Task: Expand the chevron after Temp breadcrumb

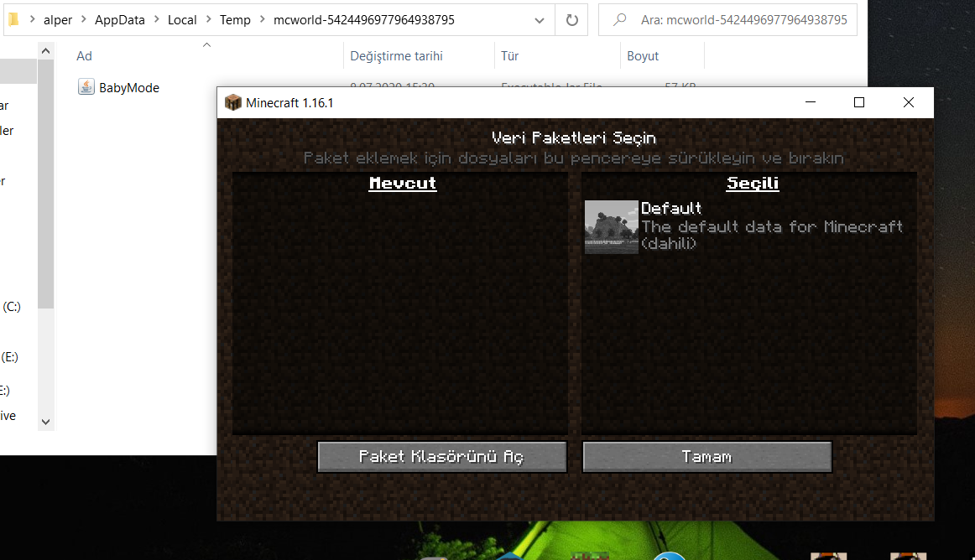Action: point(262,19)
